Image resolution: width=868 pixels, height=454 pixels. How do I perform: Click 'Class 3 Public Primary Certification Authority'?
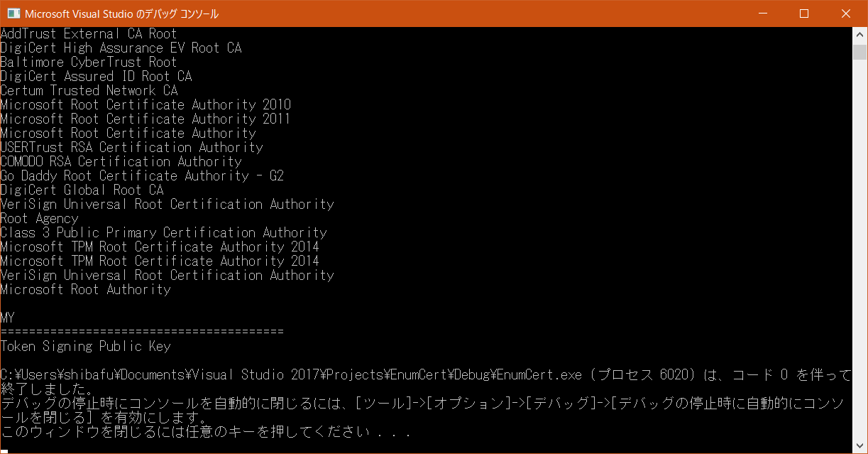(x=163, y=233)
